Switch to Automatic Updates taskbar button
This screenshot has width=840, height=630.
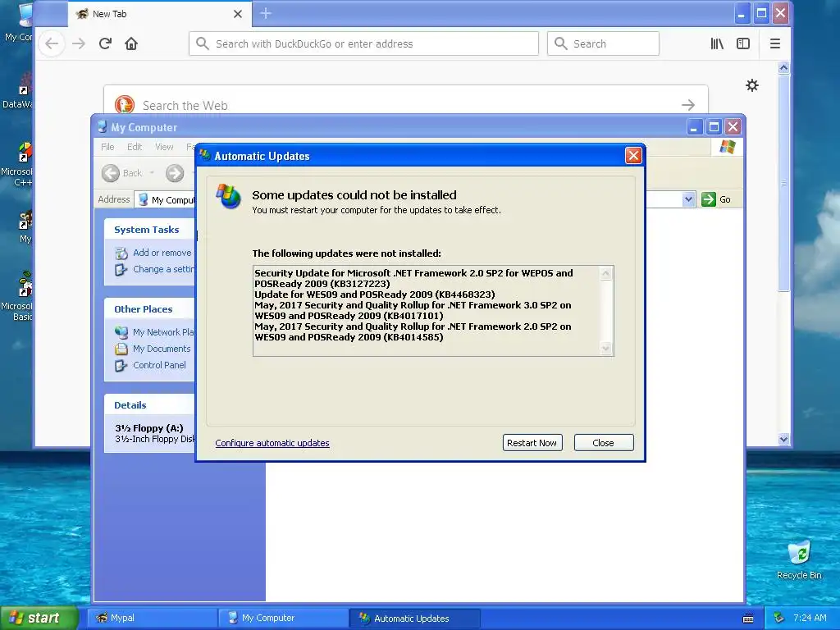click(414, 618)
